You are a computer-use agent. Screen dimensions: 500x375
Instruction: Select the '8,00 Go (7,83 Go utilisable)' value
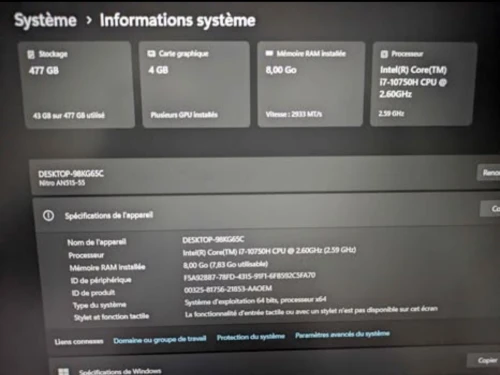[225, 265]
